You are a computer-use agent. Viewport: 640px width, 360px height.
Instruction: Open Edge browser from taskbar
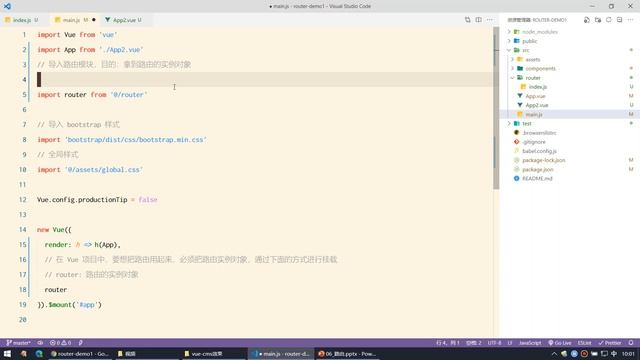point(39,354)
